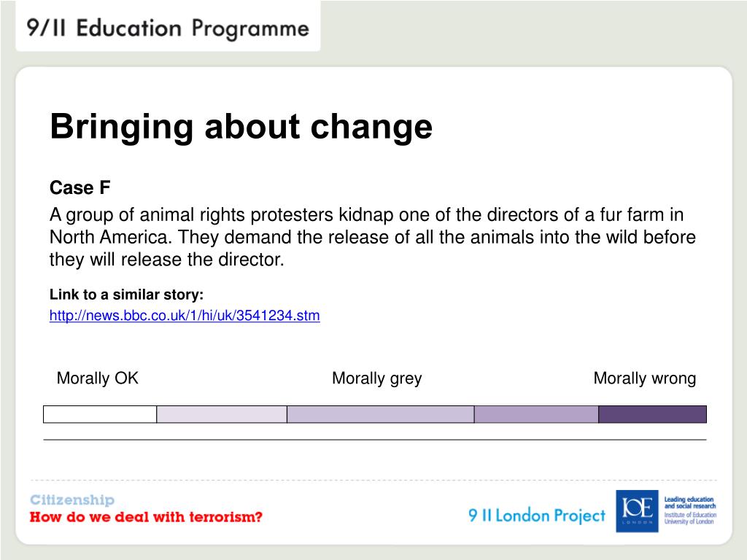This screenshot has width=747, height=560.
Task: Click the Bringing about change title
Action: coord(241,127)
